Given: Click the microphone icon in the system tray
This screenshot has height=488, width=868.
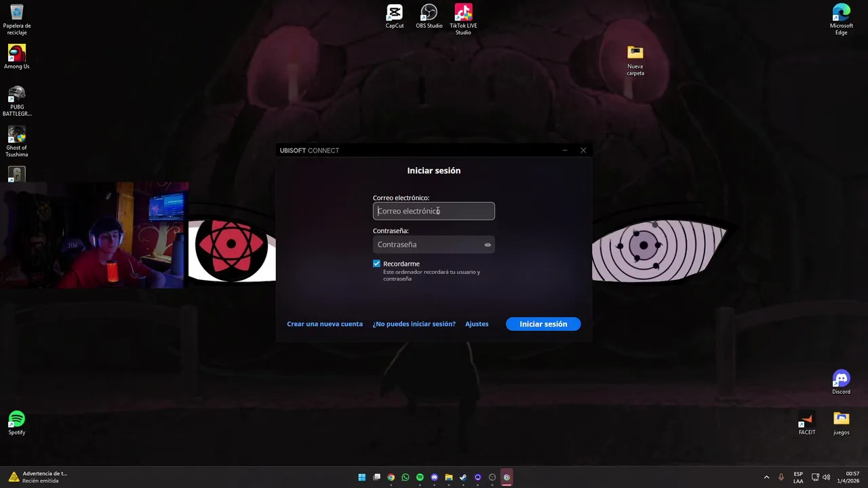Looking at the screenshot, I should (x=782, y=477).
